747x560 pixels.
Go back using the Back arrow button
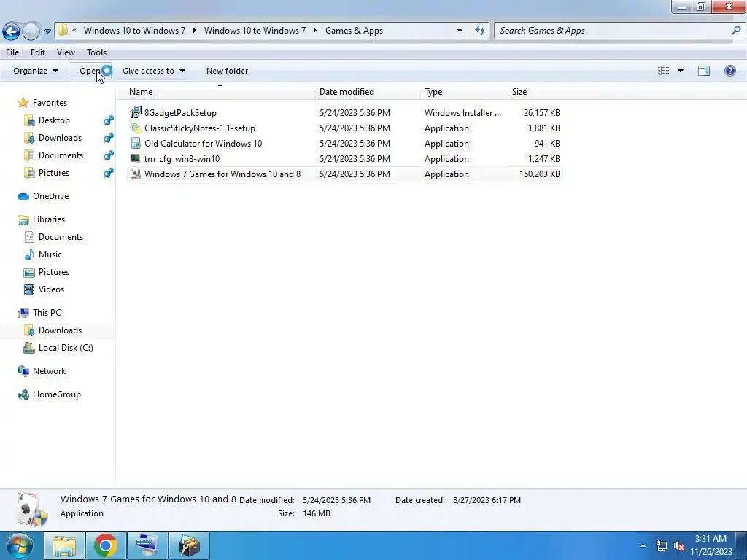[12, 31]
